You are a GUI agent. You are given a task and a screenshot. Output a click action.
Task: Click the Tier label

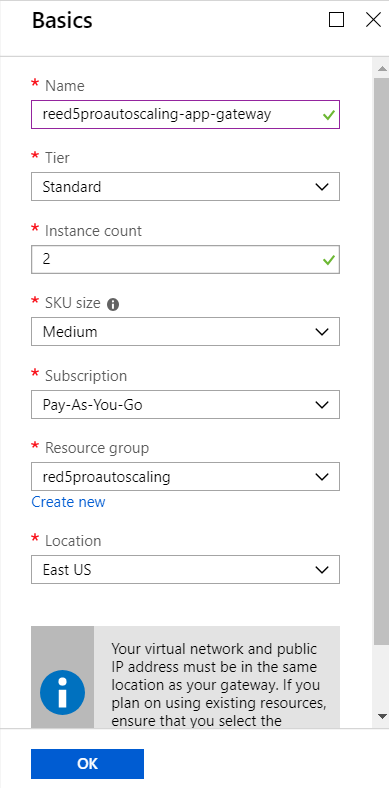(57, 158)
